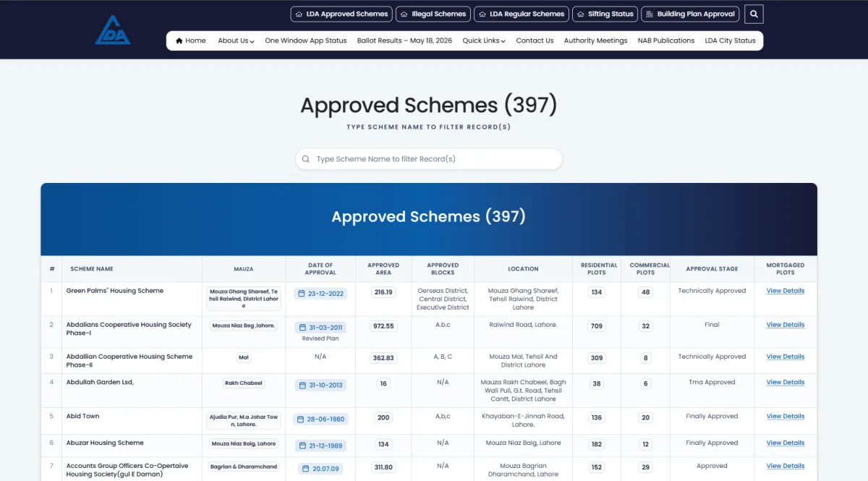Click residential plots value 709

597,326
